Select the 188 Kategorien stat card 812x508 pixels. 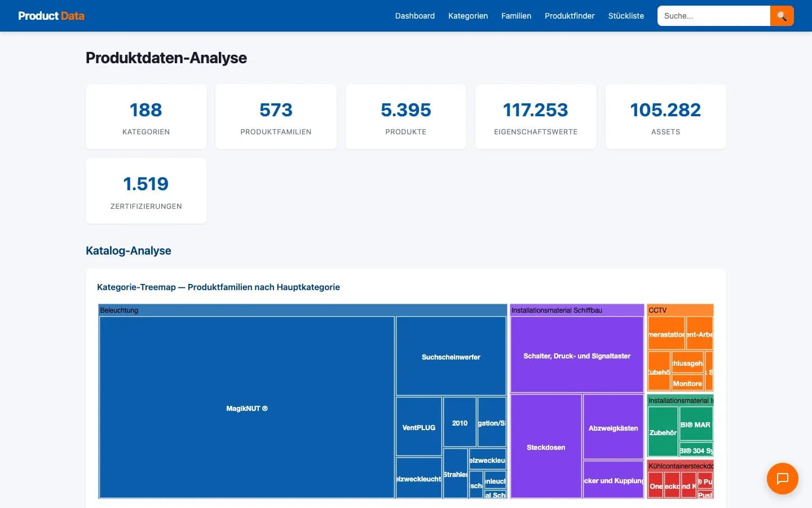pos(145,116)
